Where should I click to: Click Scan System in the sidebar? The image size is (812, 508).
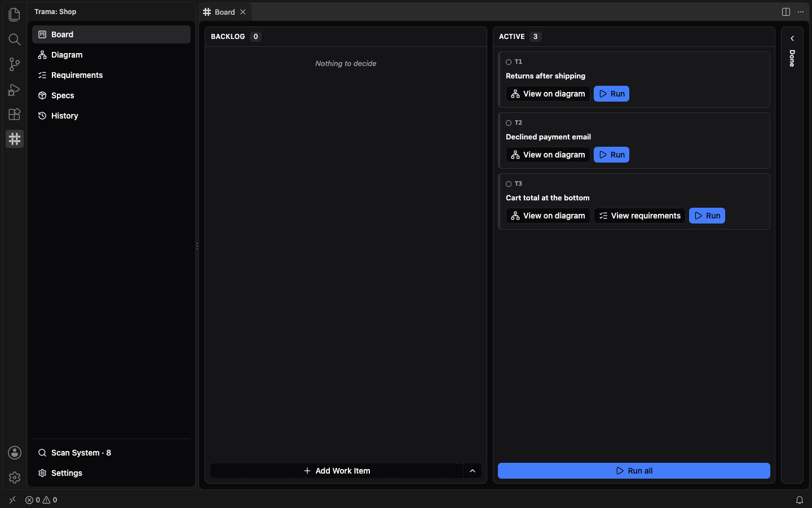click(111, 453)
